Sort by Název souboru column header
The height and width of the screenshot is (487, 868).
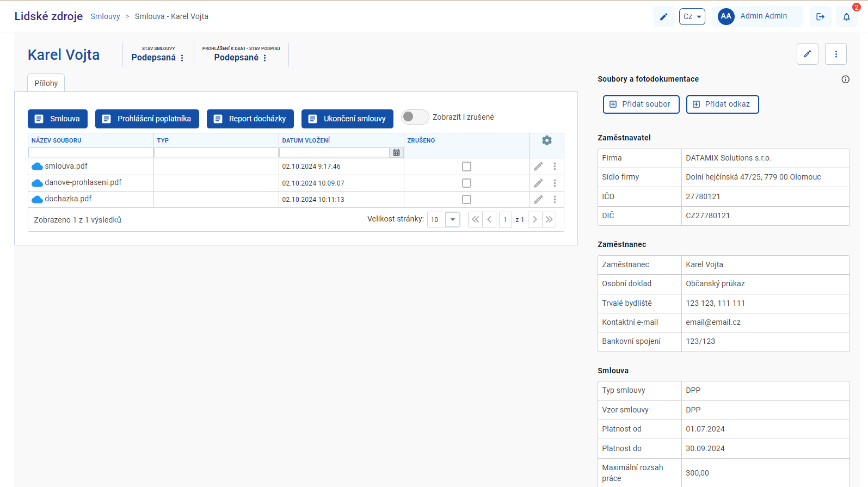point(57,140)
